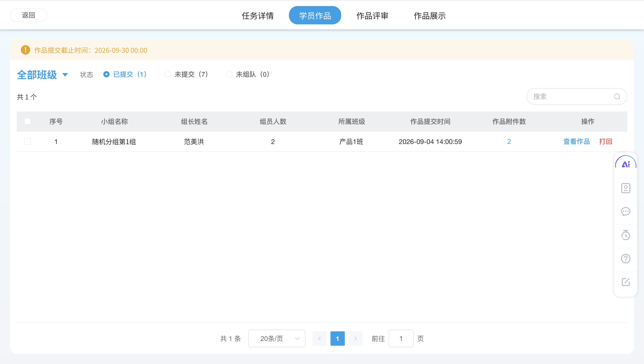
Task: Select page 1 in pagination
Action: 337,339
